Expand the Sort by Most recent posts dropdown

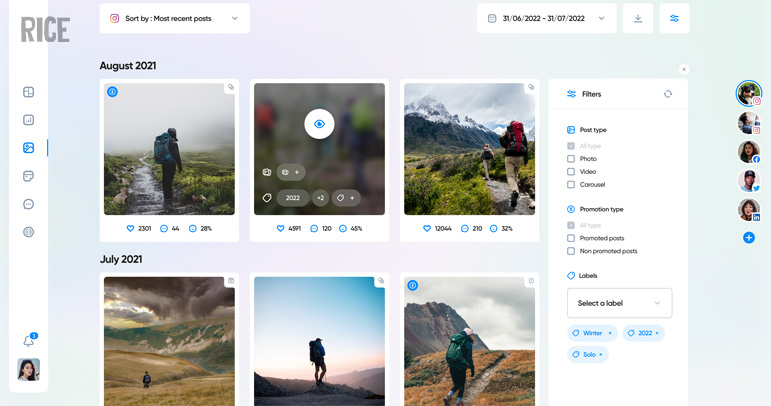pos(175,18)
